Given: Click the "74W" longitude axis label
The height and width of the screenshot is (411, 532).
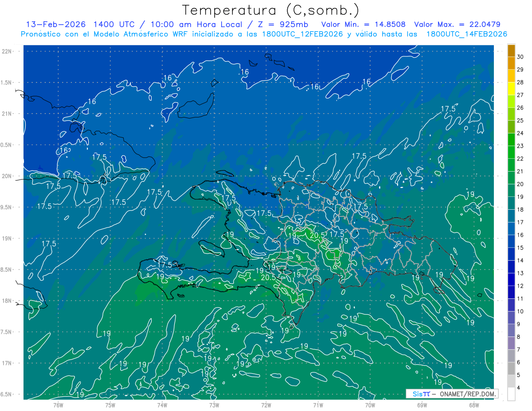Looking at the screenshot, I should (162, 405).
